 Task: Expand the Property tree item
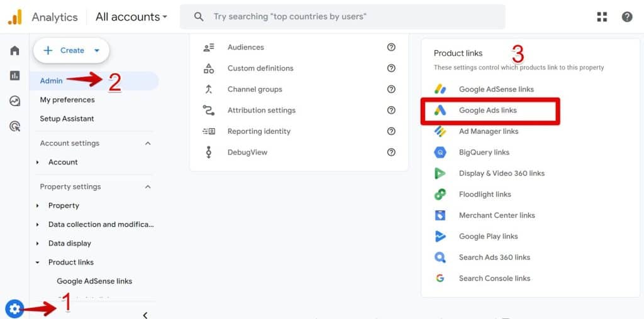coord(37,206)
